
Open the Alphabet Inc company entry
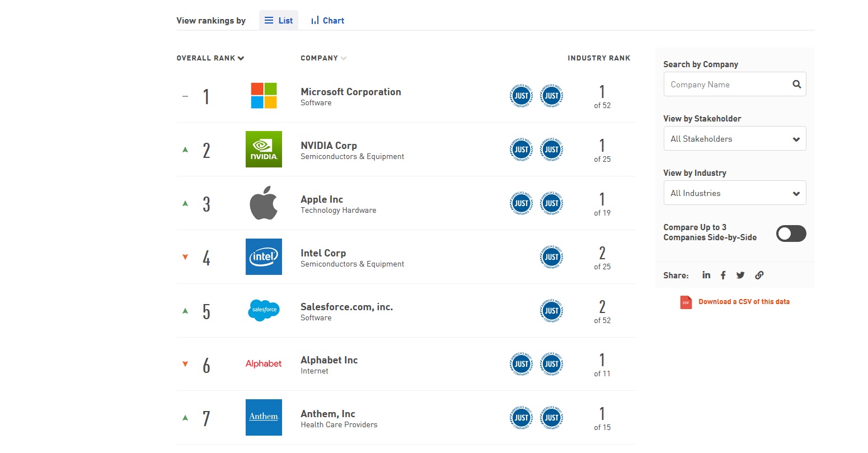coord(329,359)
